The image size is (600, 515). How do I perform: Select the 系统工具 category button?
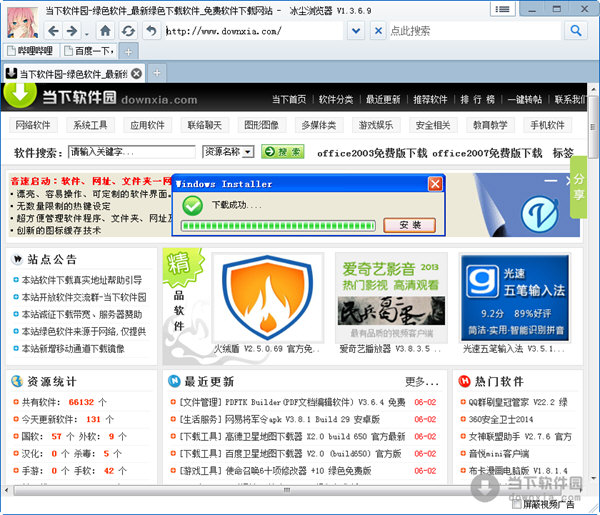pyautogui.click(x=90, y=125)
